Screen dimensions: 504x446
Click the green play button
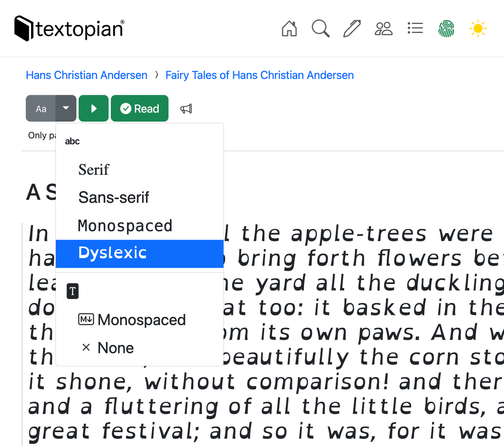coord(94,109)
